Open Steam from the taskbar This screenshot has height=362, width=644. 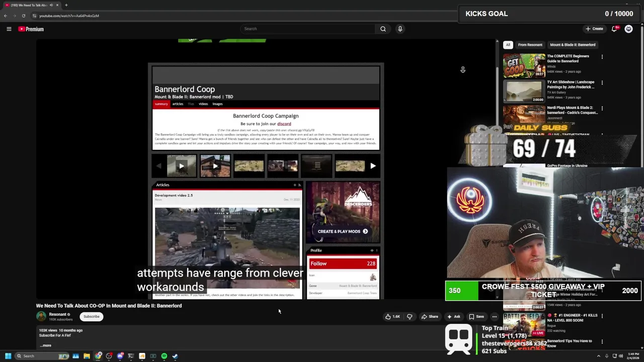175,356
